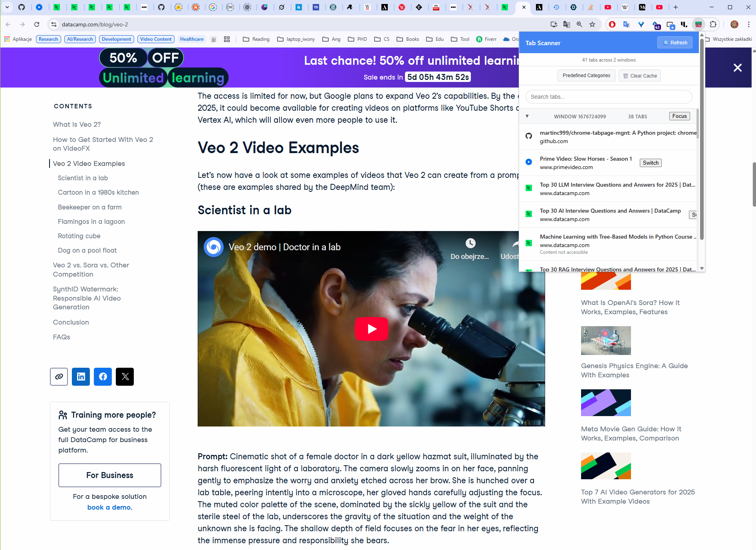Expand the PHD bookmarks folder

(x=357, y=39)
